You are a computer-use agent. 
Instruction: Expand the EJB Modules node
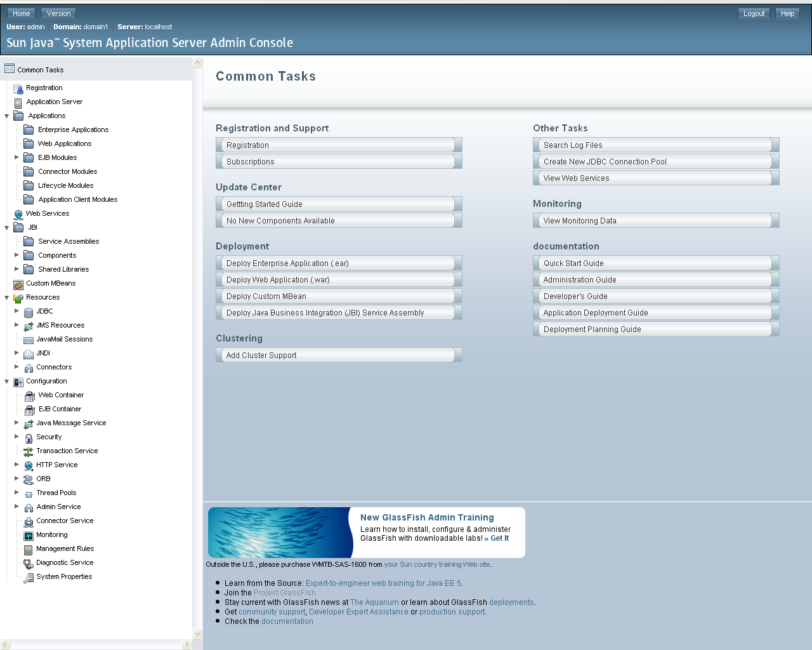pos(17,157)
